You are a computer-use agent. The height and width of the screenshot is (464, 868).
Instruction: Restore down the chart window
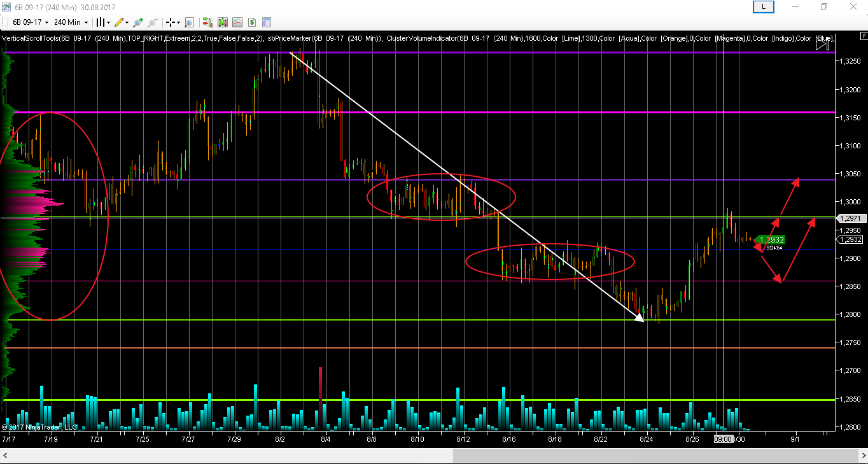pyautogui.click(x=824, y=6)
